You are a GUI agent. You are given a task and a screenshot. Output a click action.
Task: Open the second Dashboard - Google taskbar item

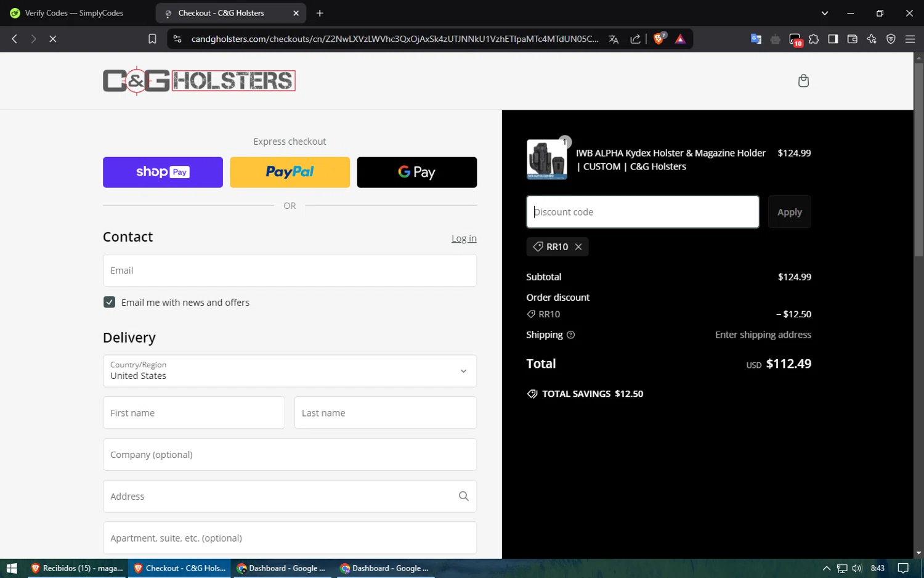[x=385, y=568]
